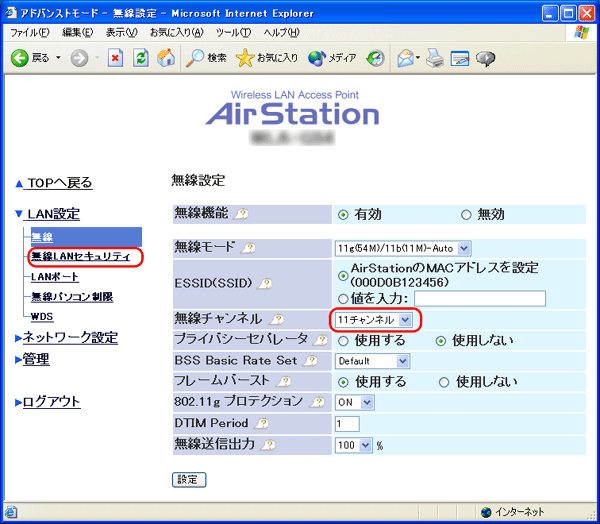Open BSS Basic Rate Set Default dropdown
600x524 pixels.
point(372,361)
